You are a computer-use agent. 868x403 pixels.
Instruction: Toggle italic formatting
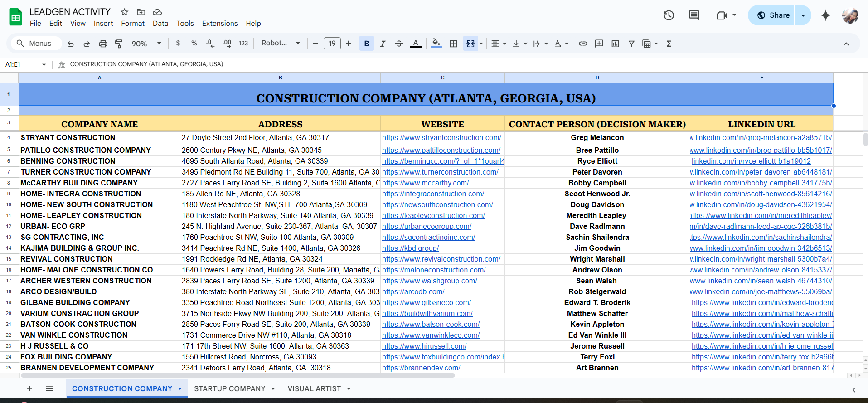point(383,44)
